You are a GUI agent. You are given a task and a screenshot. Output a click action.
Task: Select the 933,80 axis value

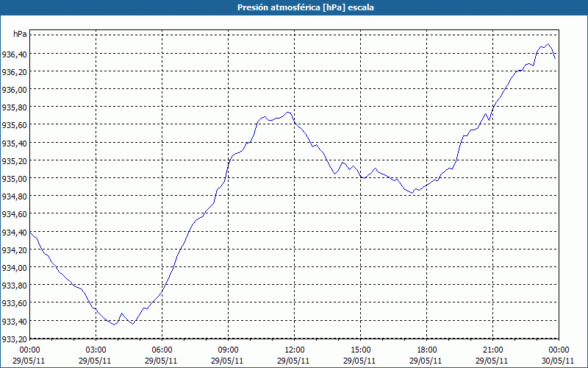point(14,286)
